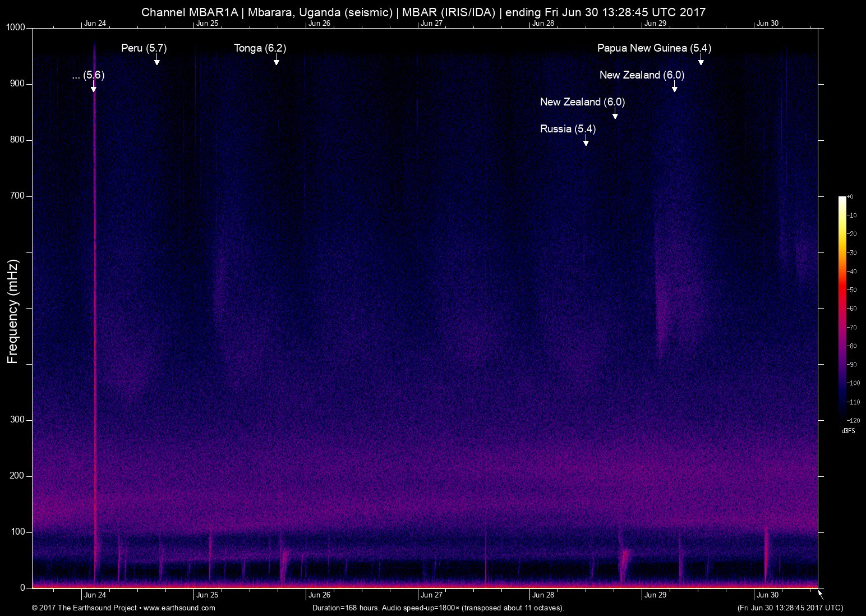Click the Jun 24 label on the top time axis

tap(95, 24)
